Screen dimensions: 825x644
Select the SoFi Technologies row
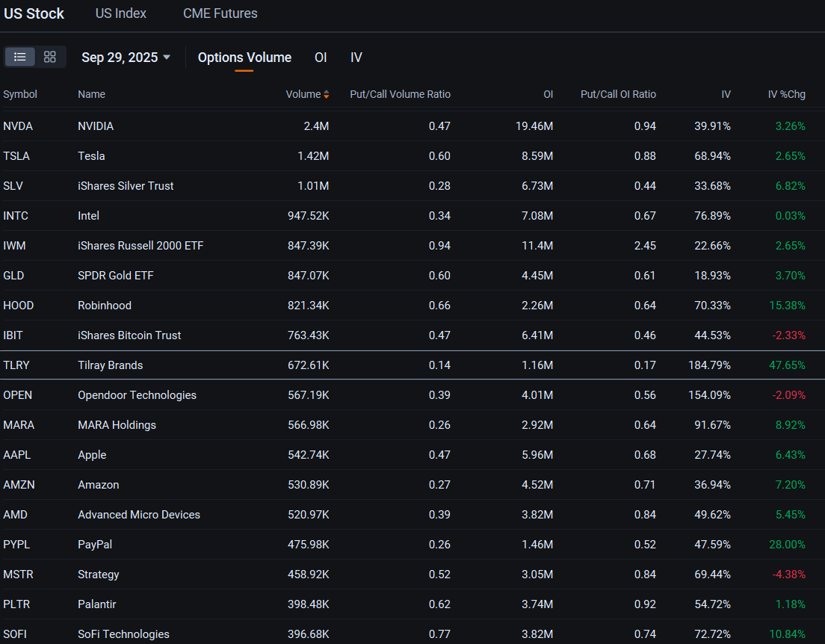pyautogui.click(x=123, y=634)
